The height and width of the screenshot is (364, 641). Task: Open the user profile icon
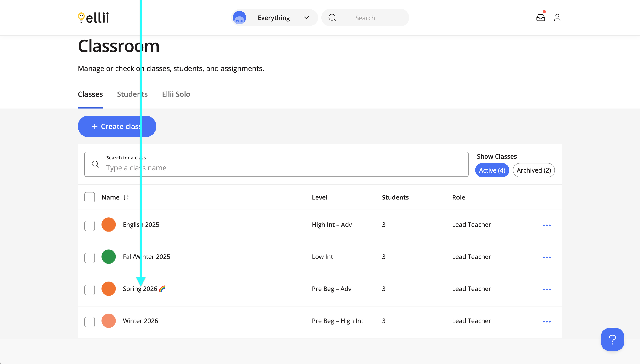point(558,18)
